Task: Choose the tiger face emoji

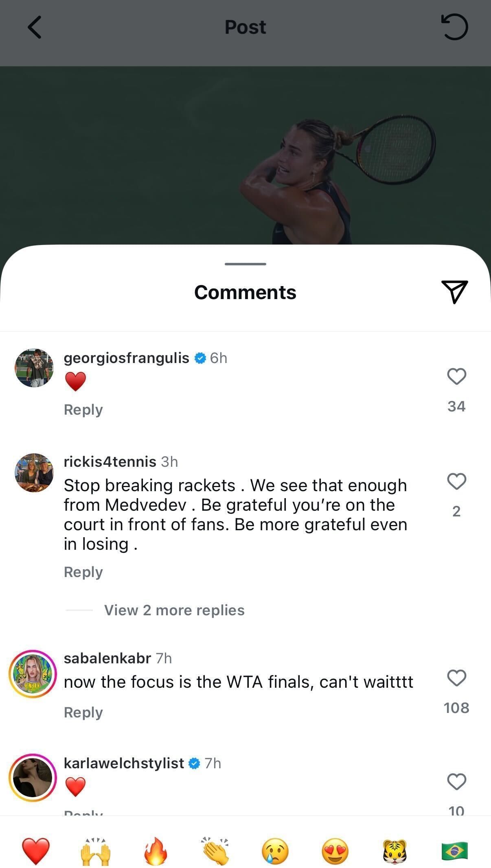Action: click(x=395, y=851)
